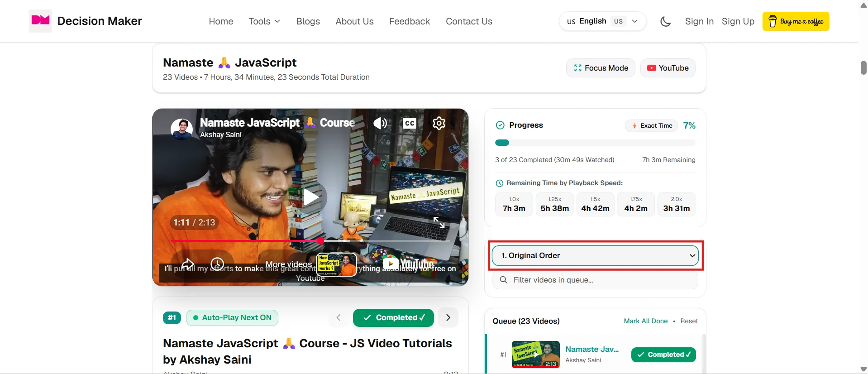
Task: Share the video using arrow icon
Action: coord(188,264)
